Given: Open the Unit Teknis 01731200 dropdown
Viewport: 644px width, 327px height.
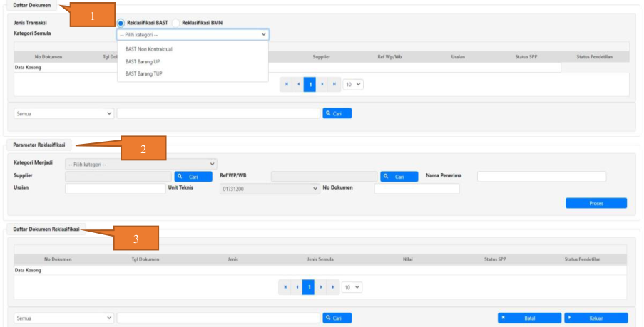Looking at the screenshot, I should point(270,189).
